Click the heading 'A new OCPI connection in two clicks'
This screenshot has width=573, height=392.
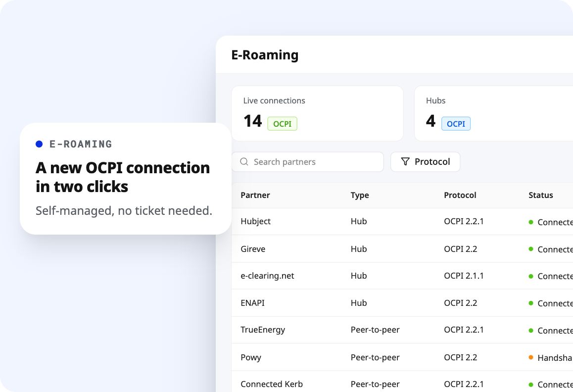tap(123, 177)
